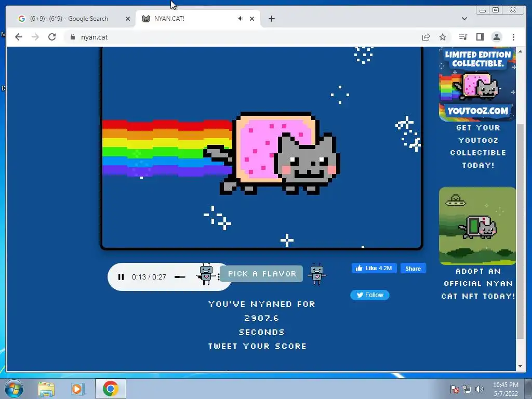Close the Google Search tab
Screen dimensions: 532x399
(x=128, y=19)
